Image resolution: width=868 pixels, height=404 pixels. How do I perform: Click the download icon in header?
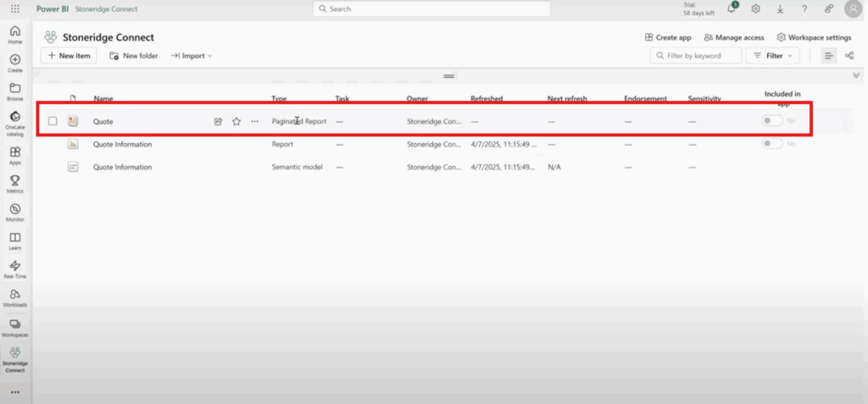[780, 8]
